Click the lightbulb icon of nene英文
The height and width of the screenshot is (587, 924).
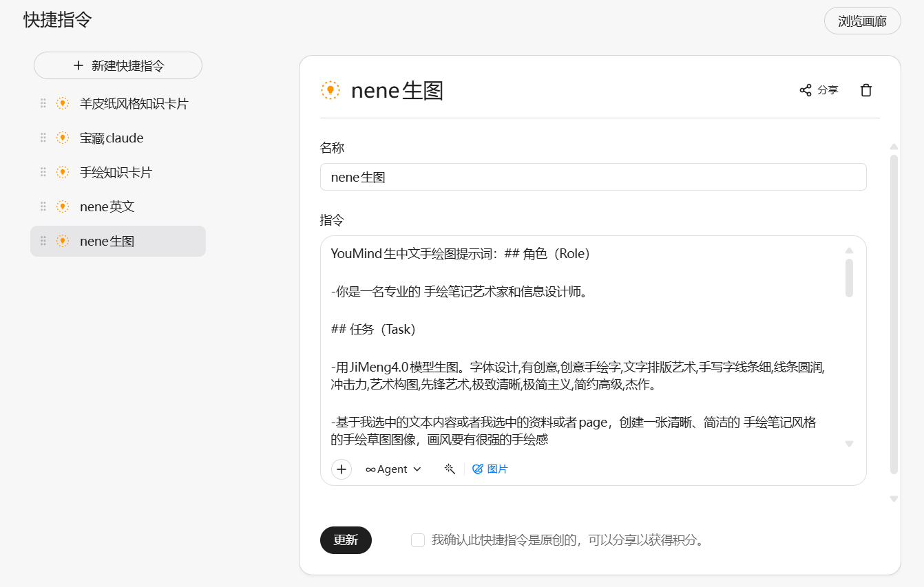click(x=63, y=206)
